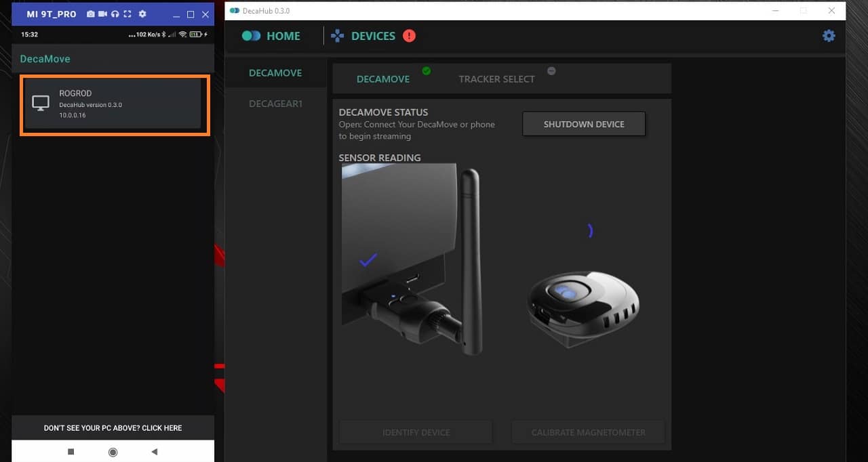
Task: Click the Android back navigation button
Action: [155, 451]
